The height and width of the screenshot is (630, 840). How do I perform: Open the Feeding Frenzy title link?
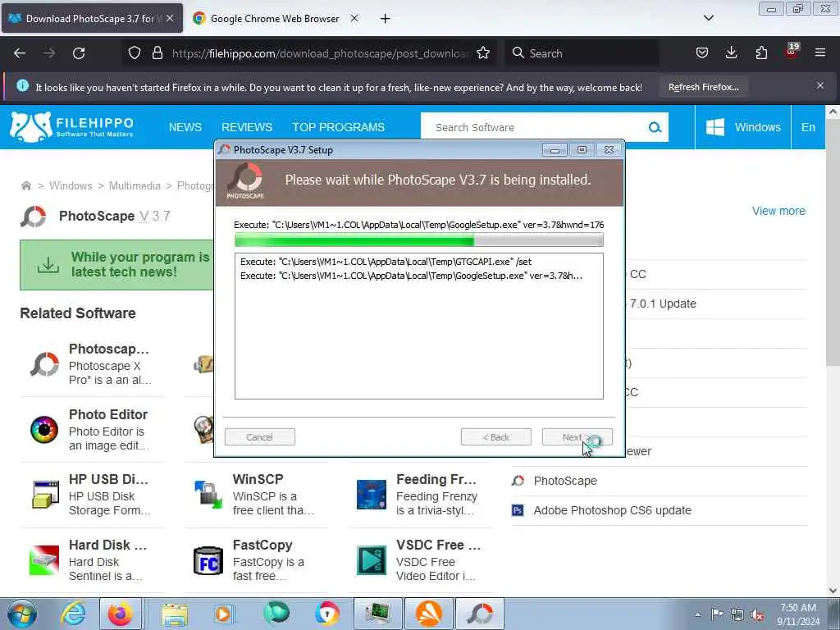click(x=436, y=479)
